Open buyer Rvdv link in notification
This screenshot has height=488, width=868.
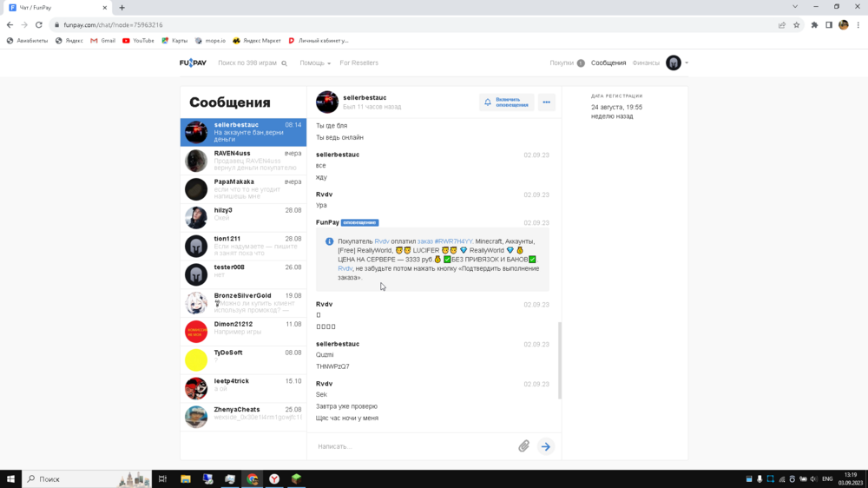tap(381, 241)
